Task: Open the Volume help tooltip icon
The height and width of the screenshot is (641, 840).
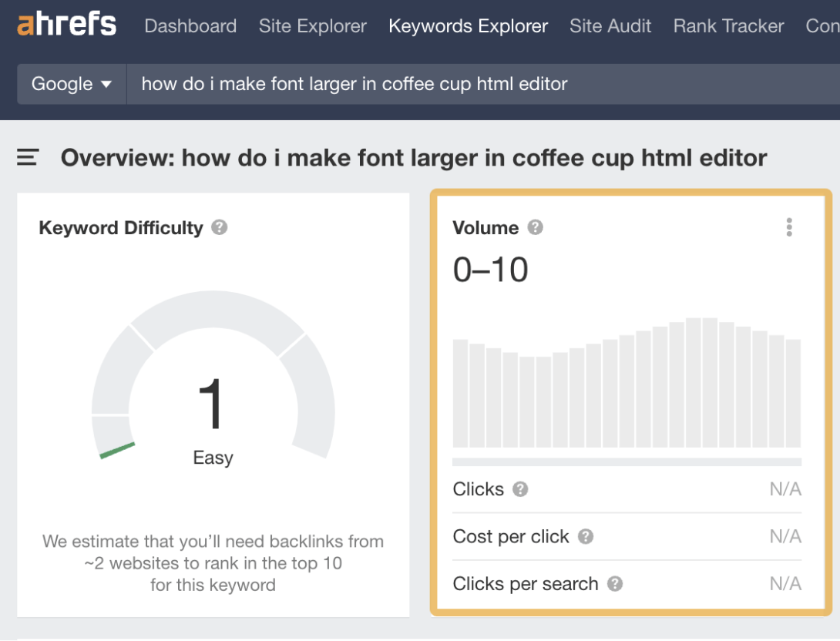Action: 537,227
